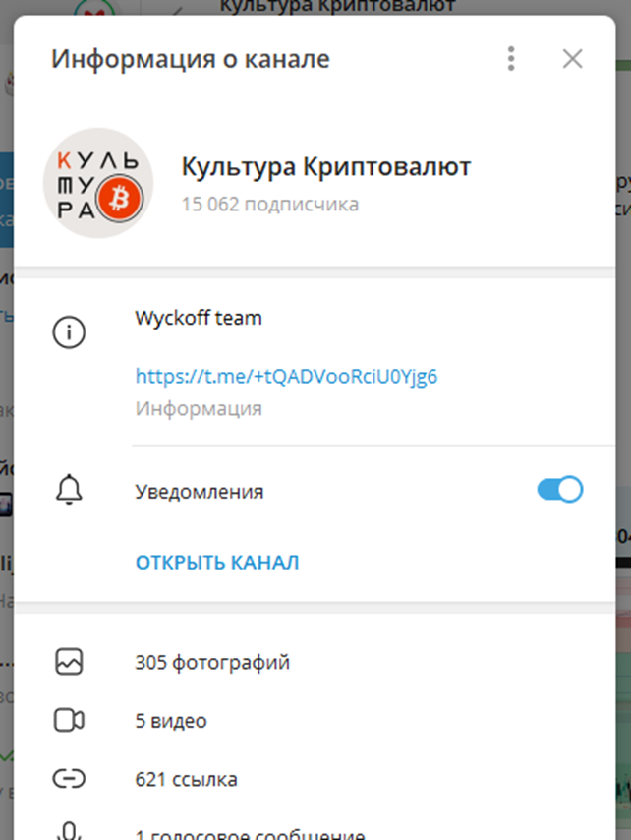Click the link chain icon
Viewport: 631px width, 840px height.
coord(69,778)
